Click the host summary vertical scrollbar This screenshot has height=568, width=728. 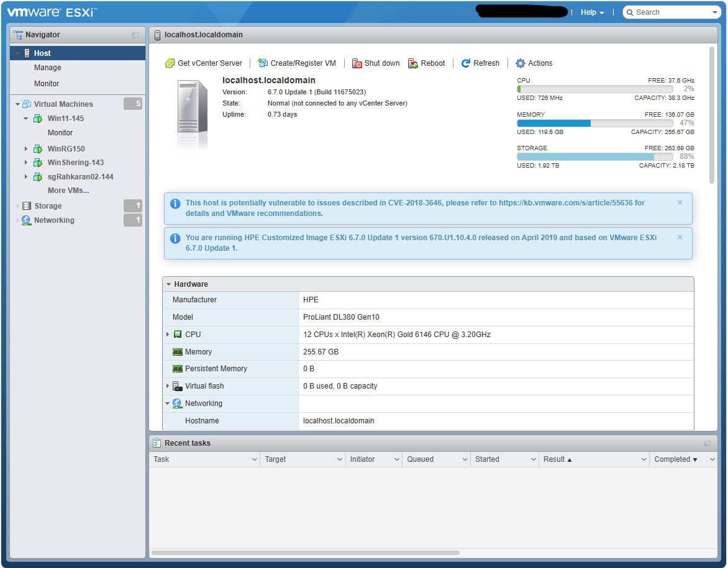711,115
